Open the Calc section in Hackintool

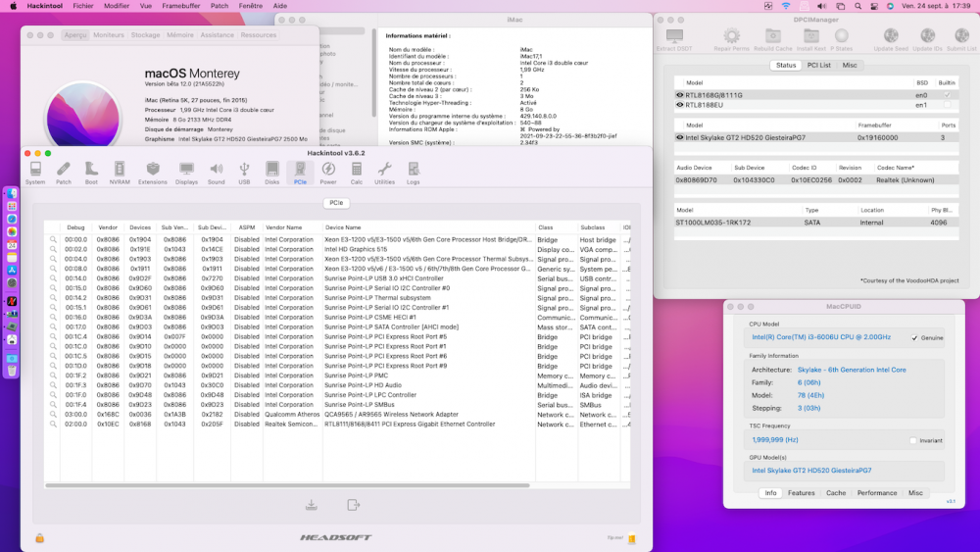tap(357, 174)
